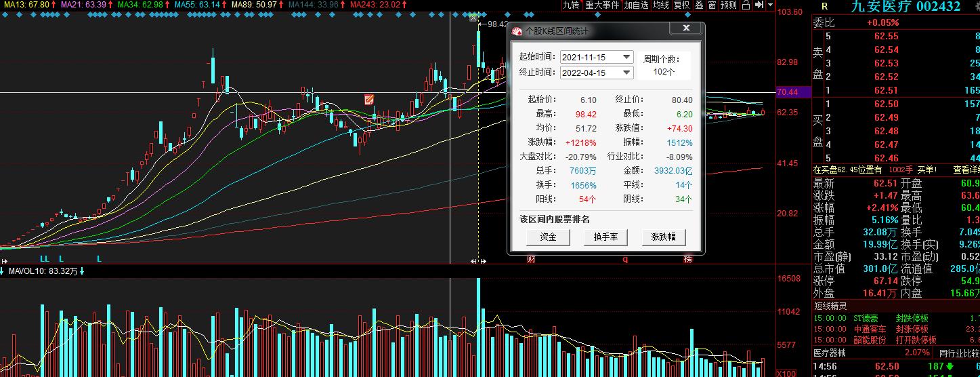980x377 pixels.
Task: Toggle 均线 moving averages display
Action: point(660,5)
